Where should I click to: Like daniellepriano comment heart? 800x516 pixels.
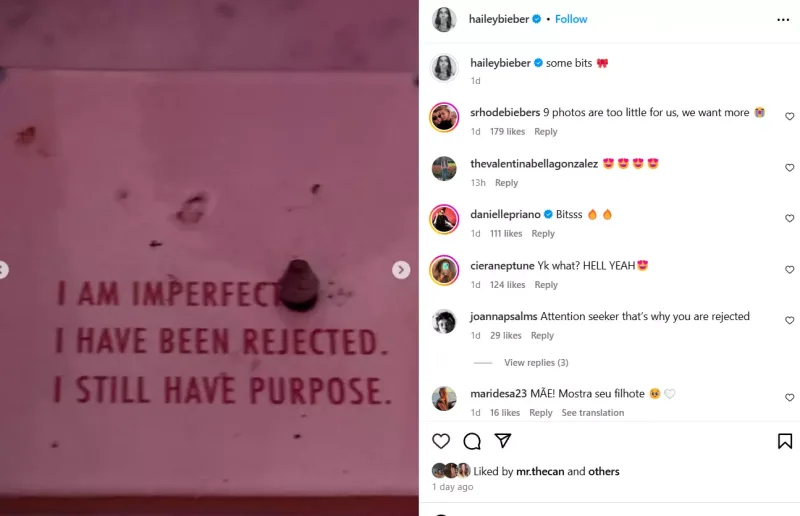pyautogui.click(x=789, y=218)
